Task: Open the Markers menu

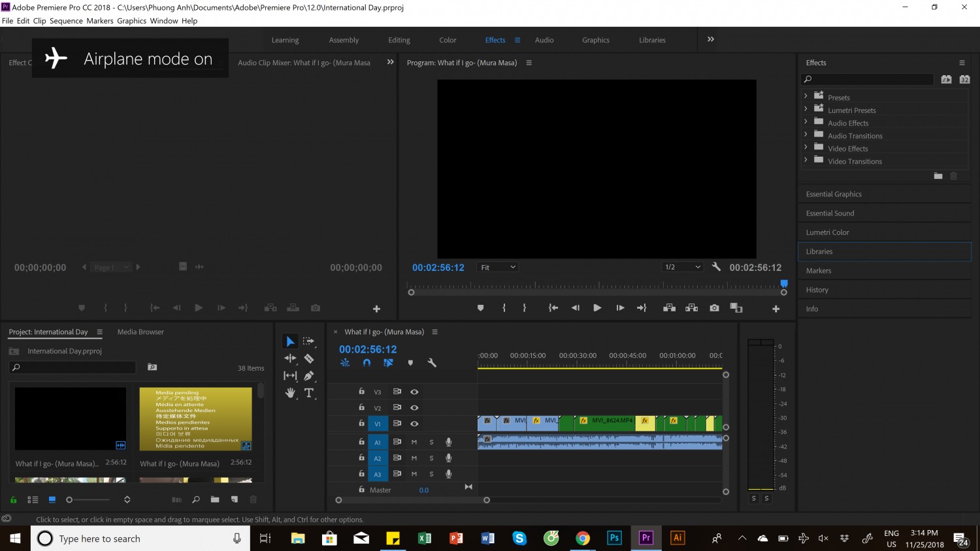Action: click(99, 21)
